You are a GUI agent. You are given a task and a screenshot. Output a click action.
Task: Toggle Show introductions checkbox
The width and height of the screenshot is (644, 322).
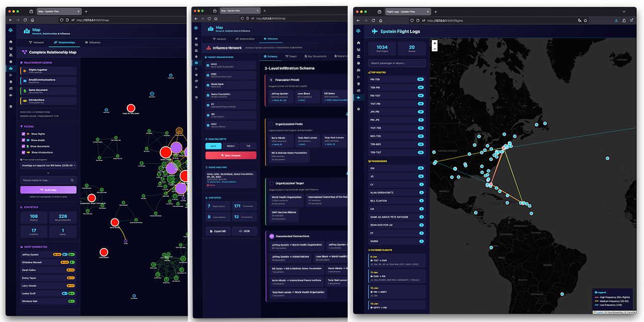[x=23, y=152]
